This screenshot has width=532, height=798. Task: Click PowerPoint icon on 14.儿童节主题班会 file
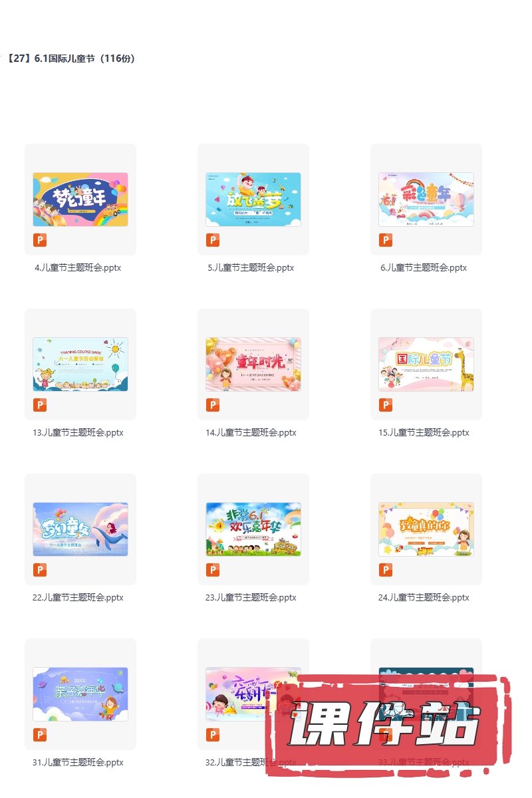click(213, 405)
